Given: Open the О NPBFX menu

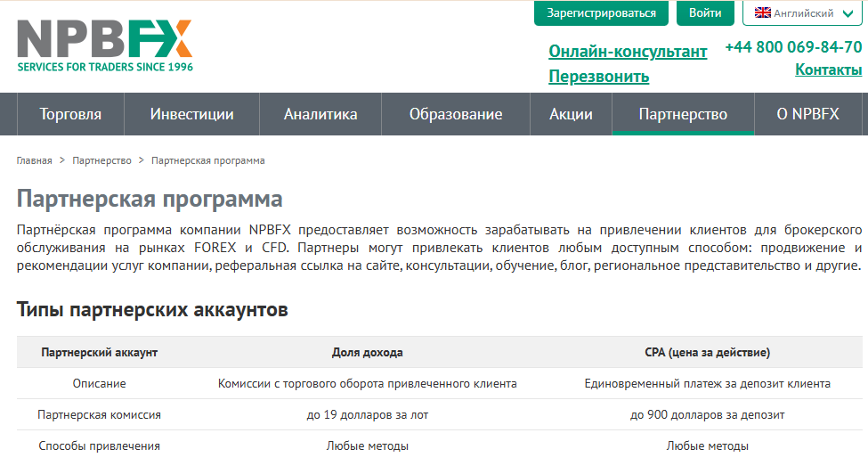Looking at the screenshot, I should (x=808, y=114).
